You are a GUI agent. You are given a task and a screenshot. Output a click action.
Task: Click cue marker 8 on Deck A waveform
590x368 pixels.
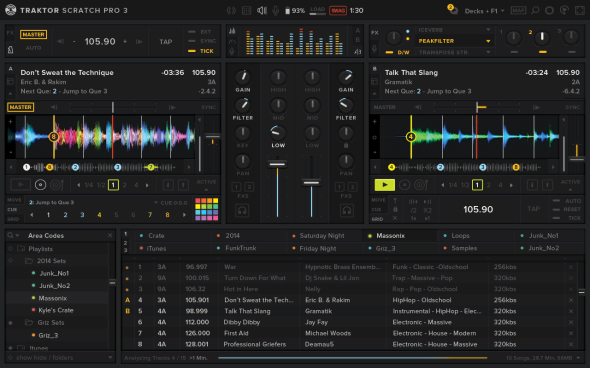tap(53, 137)
